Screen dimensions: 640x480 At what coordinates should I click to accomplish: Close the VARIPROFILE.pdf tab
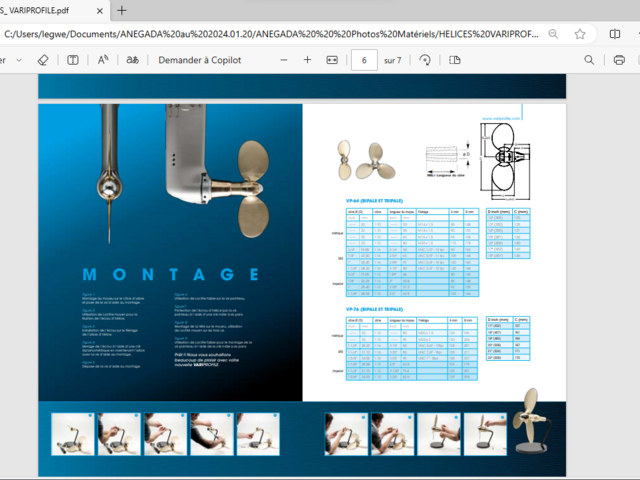click(x=100, y=11)
